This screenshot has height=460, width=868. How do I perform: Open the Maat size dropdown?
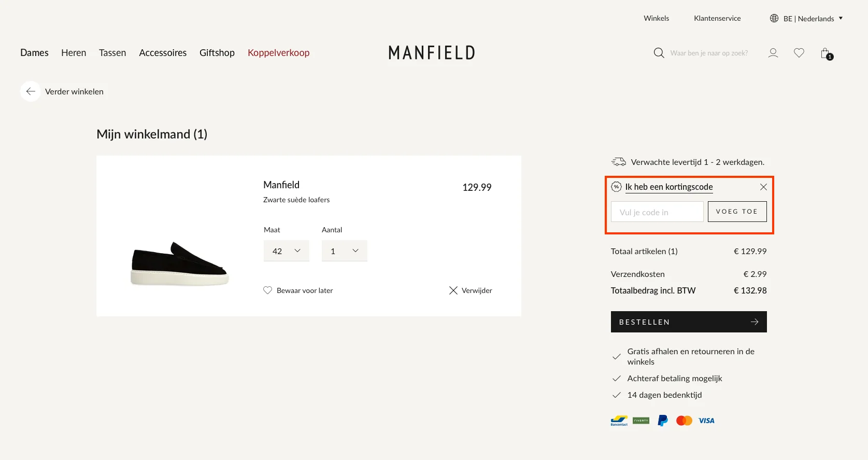click(286, 250)
